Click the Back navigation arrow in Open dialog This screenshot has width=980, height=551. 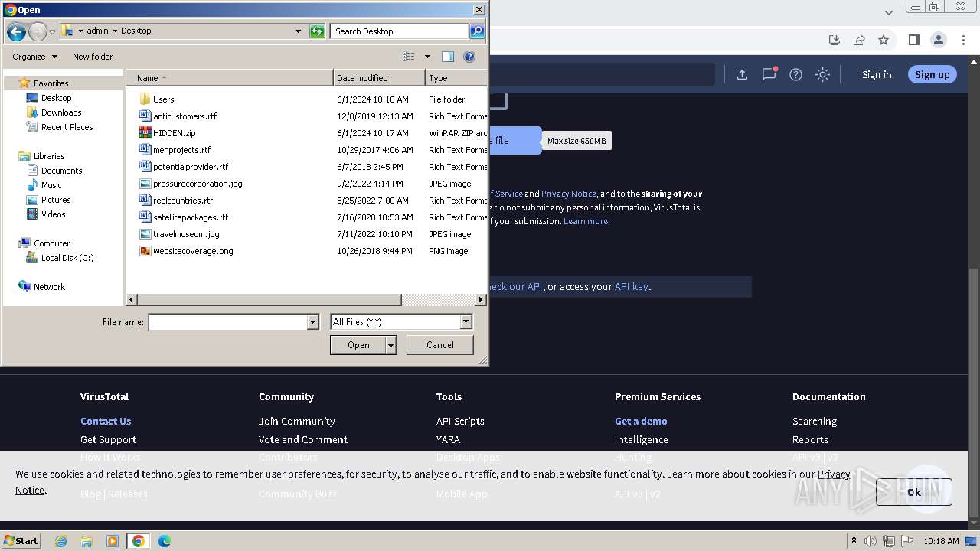pyautogui.click(x=16, y=31)
